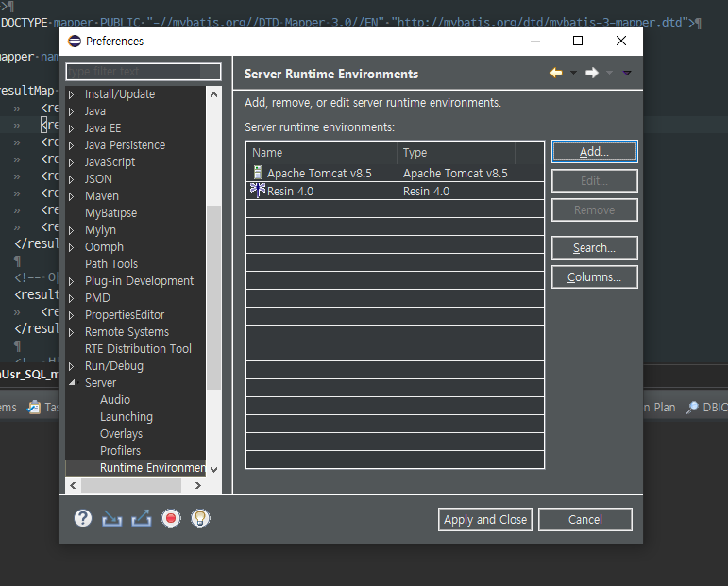This screenshot has width=728, height=586.
Task: Click the light bulb tips icon
Action: (x=200, y=518)
